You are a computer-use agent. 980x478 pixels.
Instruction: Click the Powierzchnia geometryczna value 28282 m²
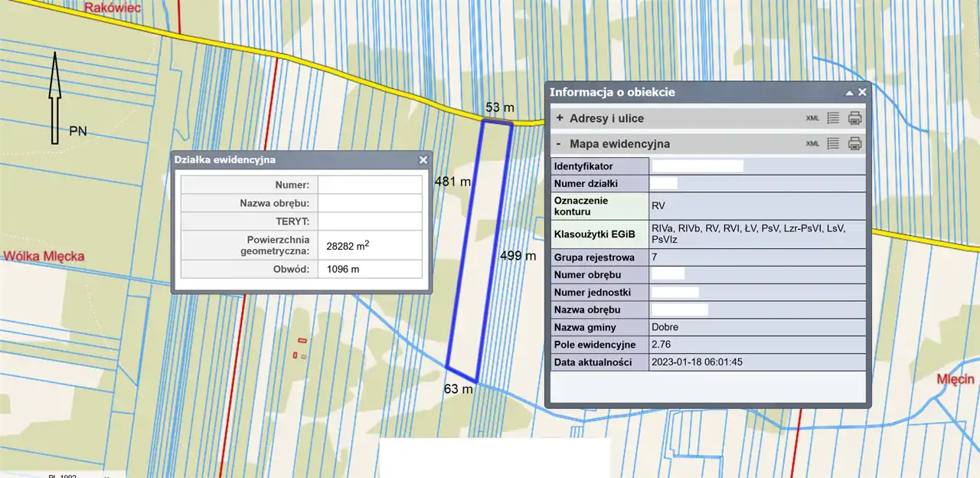348,245
